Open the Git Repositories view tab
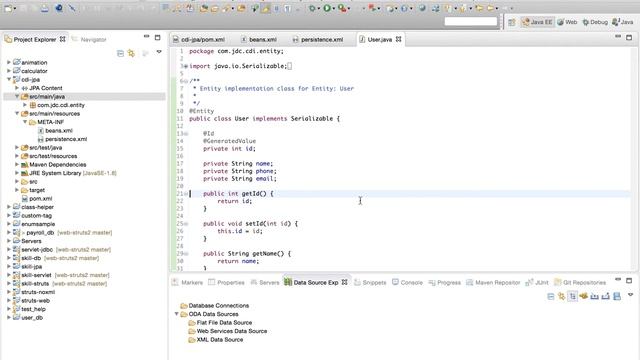The height and width of the screenshot is (360, 640). 580,282
